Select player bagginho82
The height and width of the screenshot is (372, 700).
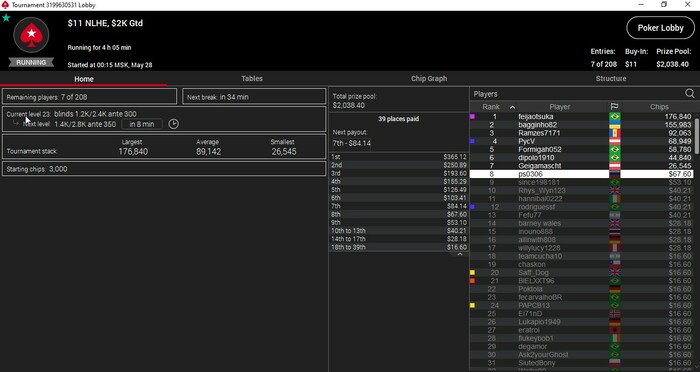point(582,125)
